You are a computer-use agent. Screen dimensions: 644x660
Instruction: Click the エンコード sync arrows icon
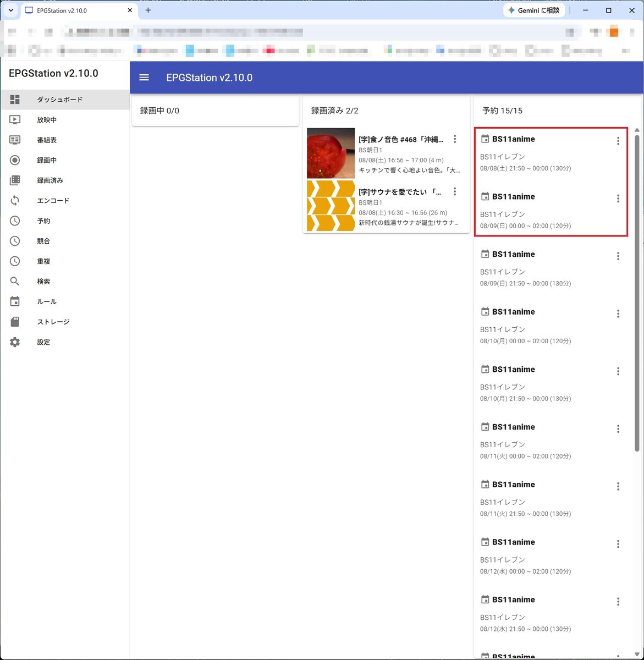click(15, 201)
